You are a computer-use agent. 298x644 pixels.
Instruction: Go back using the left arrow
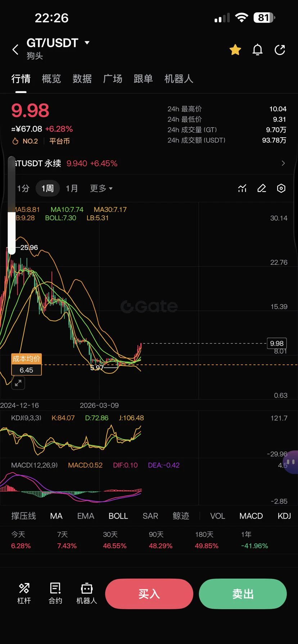tap(15, 50)
